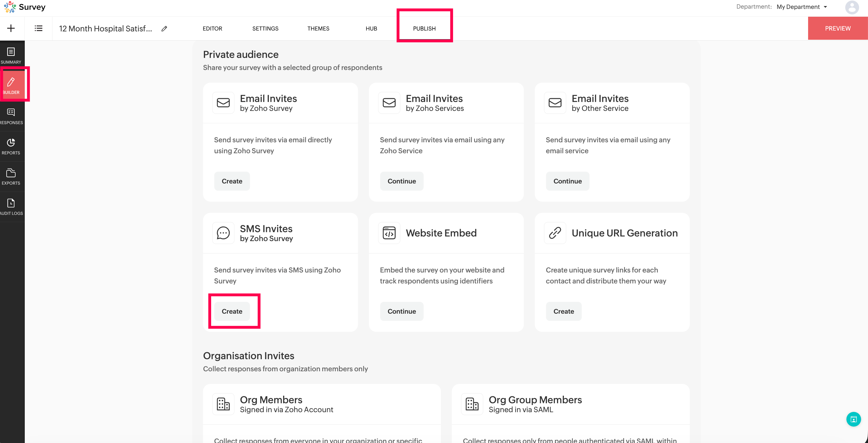Image resolution: width=868 pixels, height=443 pixels.
Task: Click the Website Embed code icon
Action: (x=389, y=233)
